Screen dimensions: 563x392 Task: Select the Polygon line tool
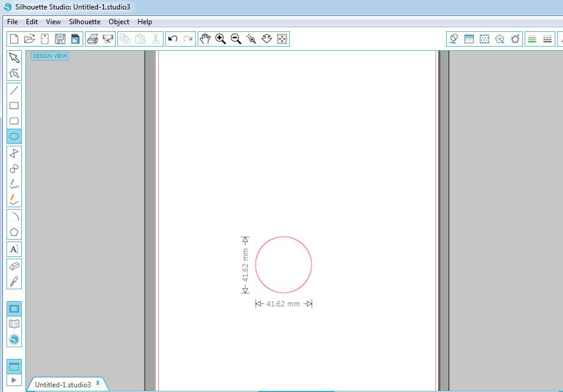pos(14,153)
